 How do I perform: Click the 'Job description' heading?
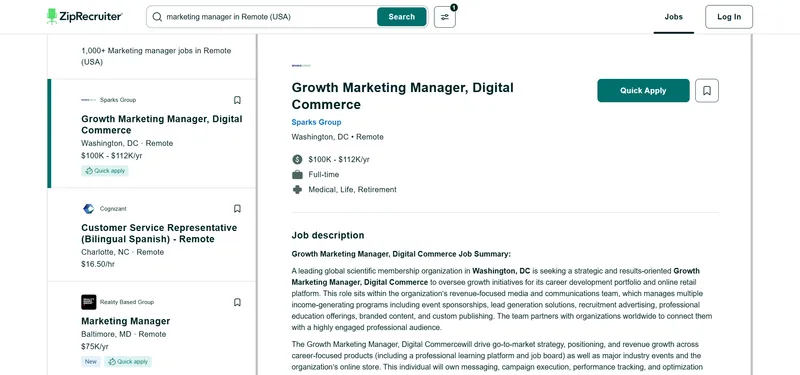coord(328,235)
